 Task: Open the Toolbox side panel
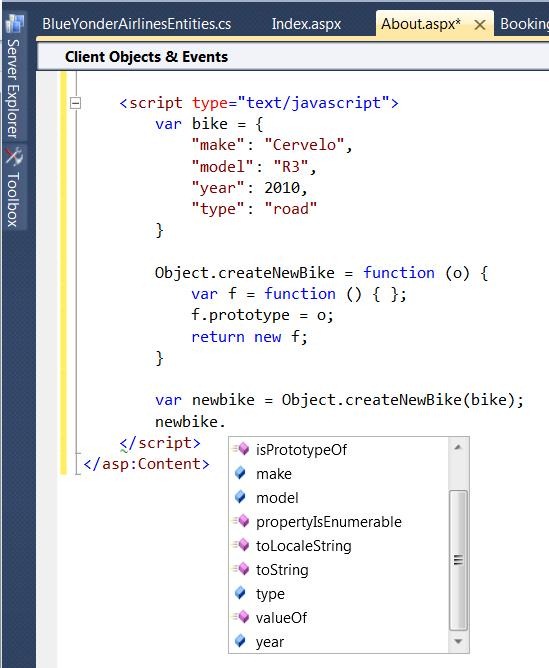[14, 187]
